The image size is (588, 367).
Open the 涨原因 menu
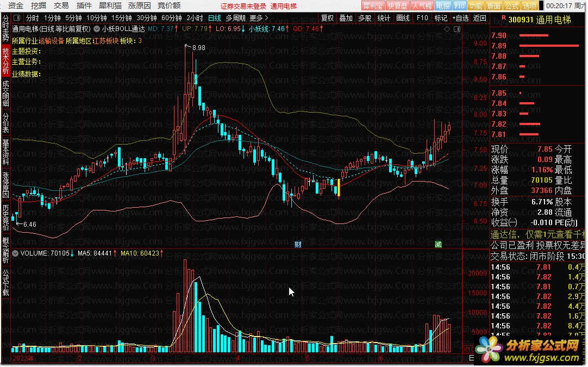point(140,5)
